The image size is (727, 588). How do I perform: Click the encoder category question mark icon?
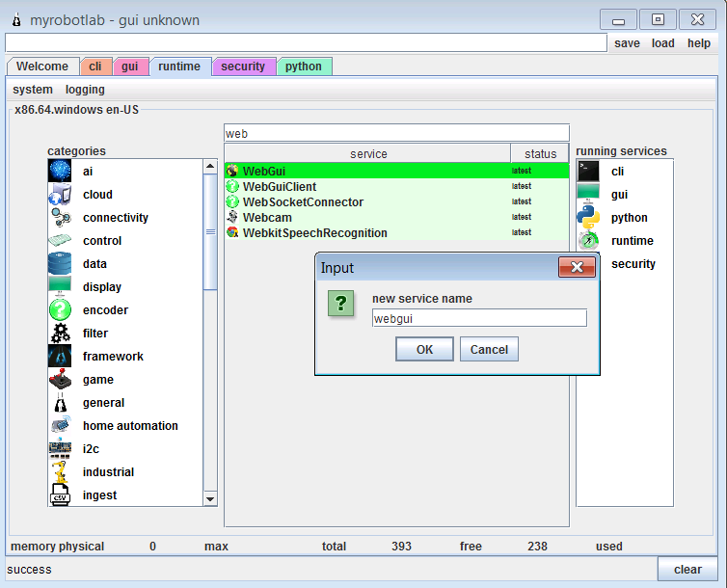tap(60, 309)
